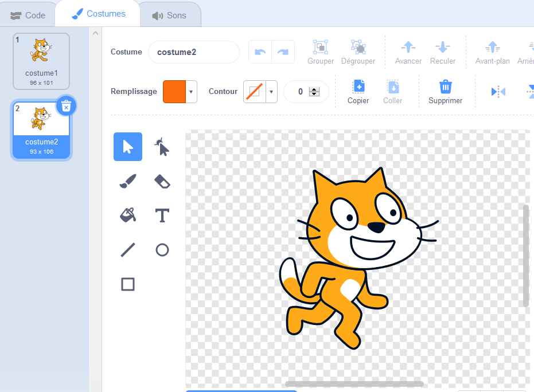Click the Copier button

pyautogui.click(x=358, y=92)
